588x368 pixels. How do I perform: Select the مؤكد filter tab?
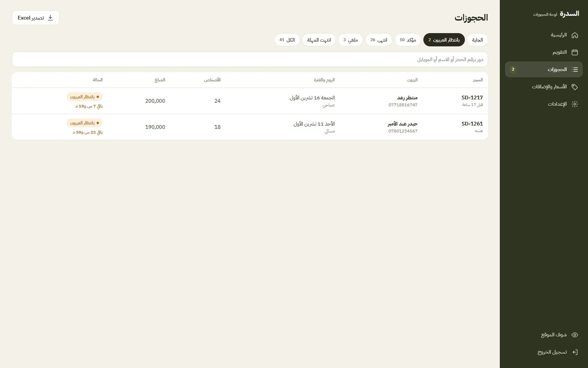point(408,40)
